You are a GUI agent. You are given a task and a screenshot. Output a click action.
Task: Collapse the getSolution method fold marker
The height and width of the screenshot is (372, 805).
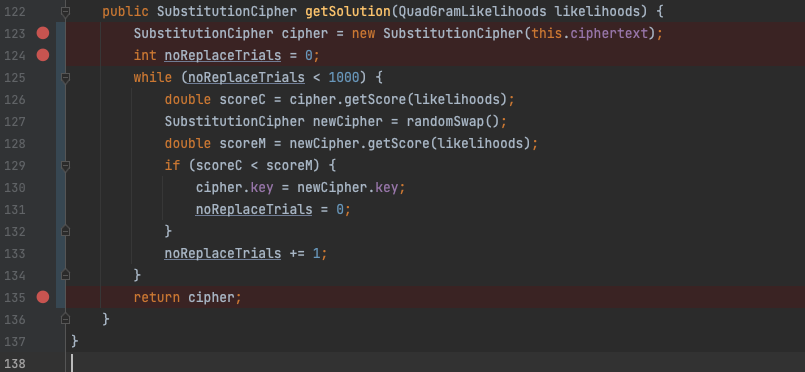pyautogui.click(x=65, y=11)
